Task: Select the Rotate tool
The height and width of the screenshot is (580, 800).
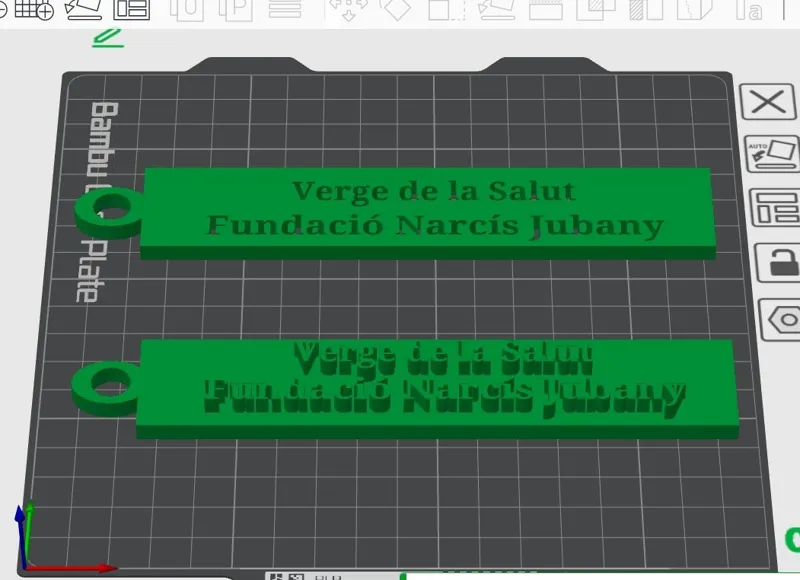Action: click(397, 9)
